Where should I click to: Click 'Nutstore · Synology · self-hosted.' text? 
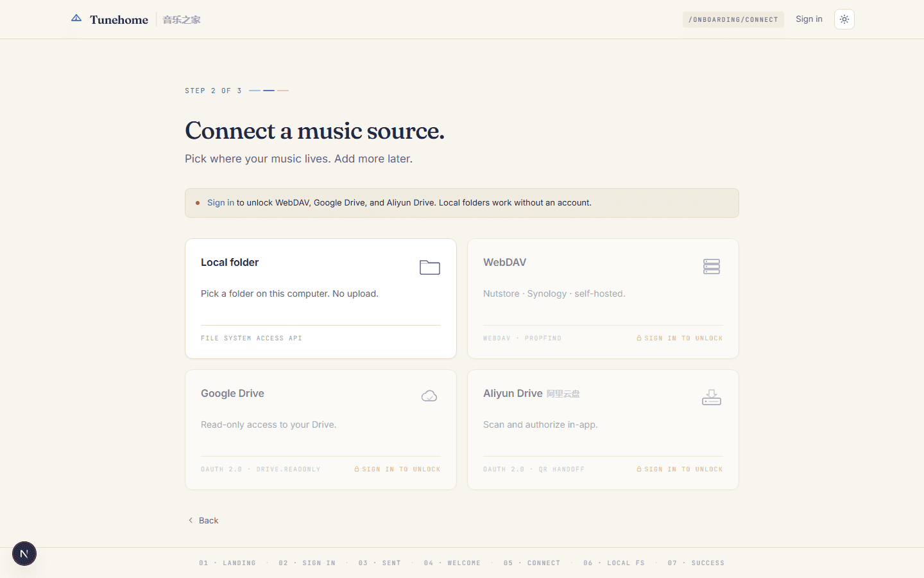pos(554,293)
